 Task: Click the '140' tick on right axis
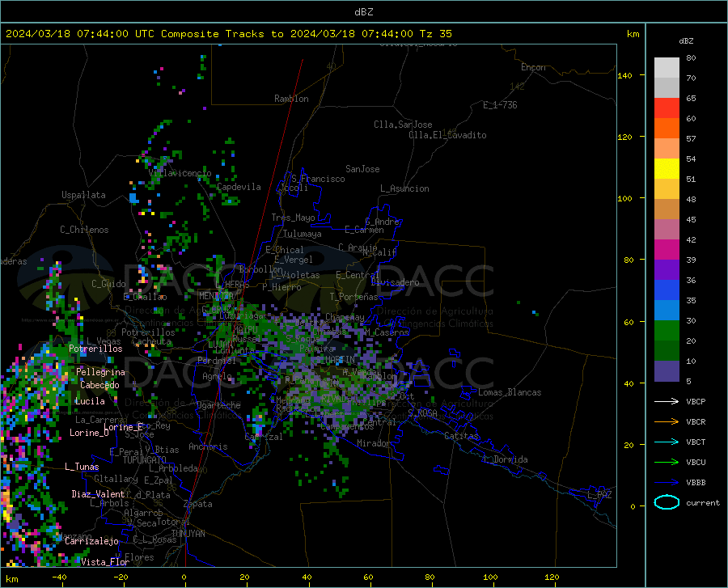point(624,76)
